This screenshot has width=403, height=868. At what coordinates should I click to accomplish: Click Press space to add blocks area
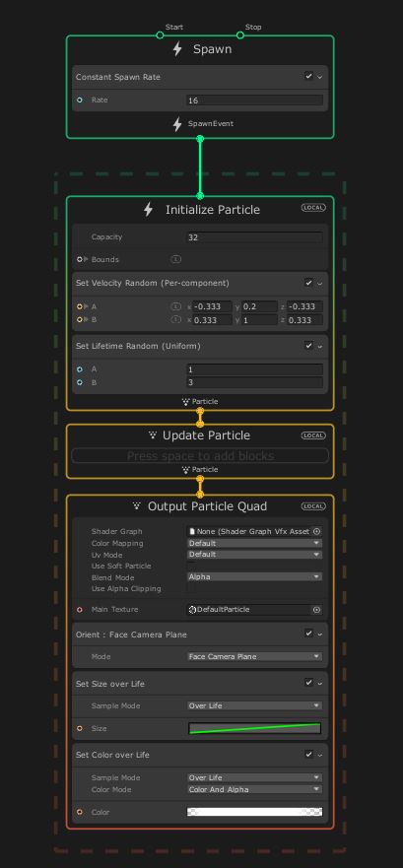200,455
